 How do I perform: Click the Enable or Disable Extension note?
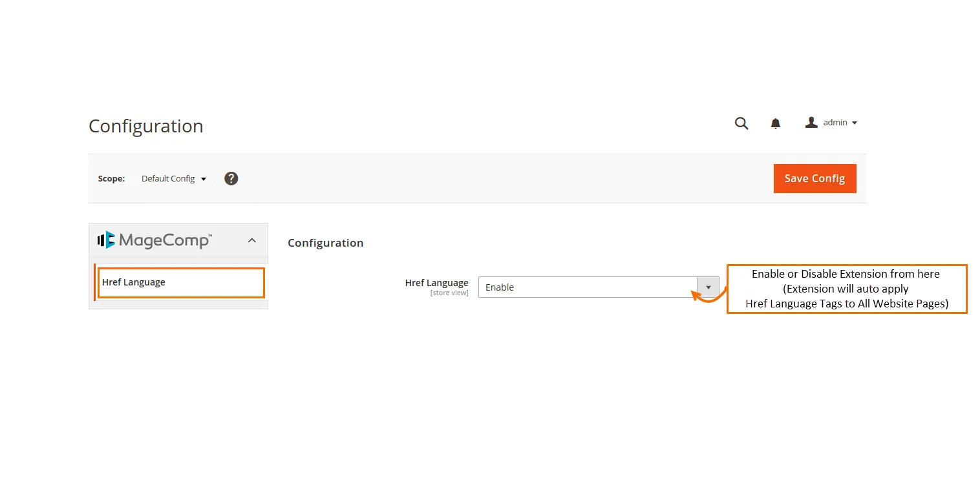click(x=846, y=289)
